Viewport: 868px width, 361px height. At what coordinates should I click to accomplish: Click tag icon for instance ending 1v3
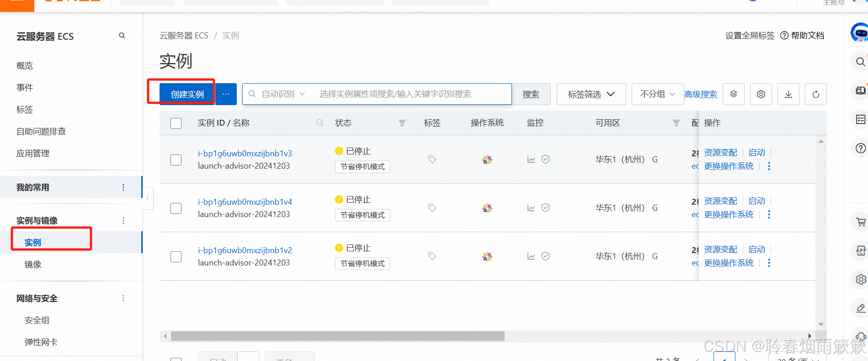[432, 159]
